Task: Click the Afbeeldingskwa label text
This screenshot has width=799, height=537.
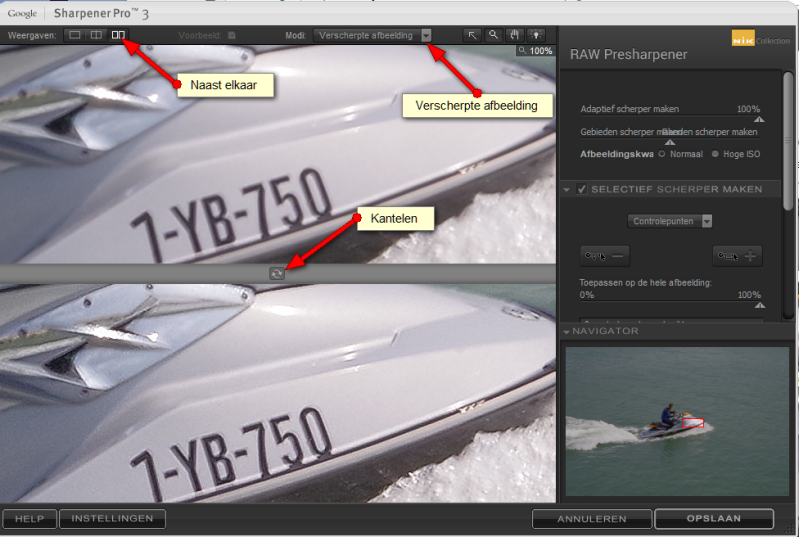Action: coord(617,154)
